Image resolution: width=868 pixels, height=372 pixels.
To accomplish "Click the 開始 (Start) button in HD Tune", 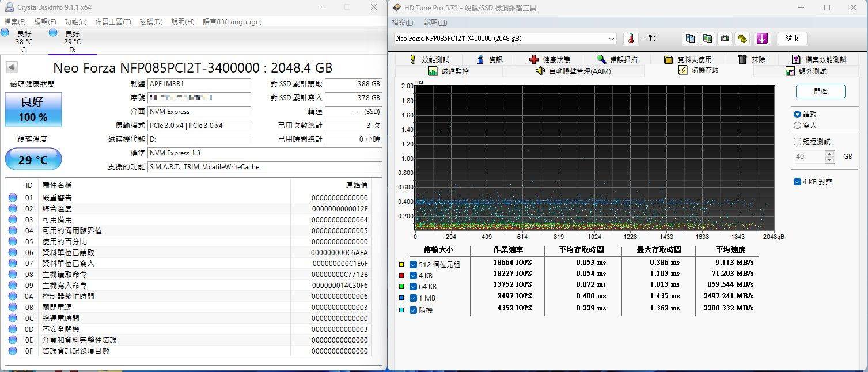I will [820, 91].
